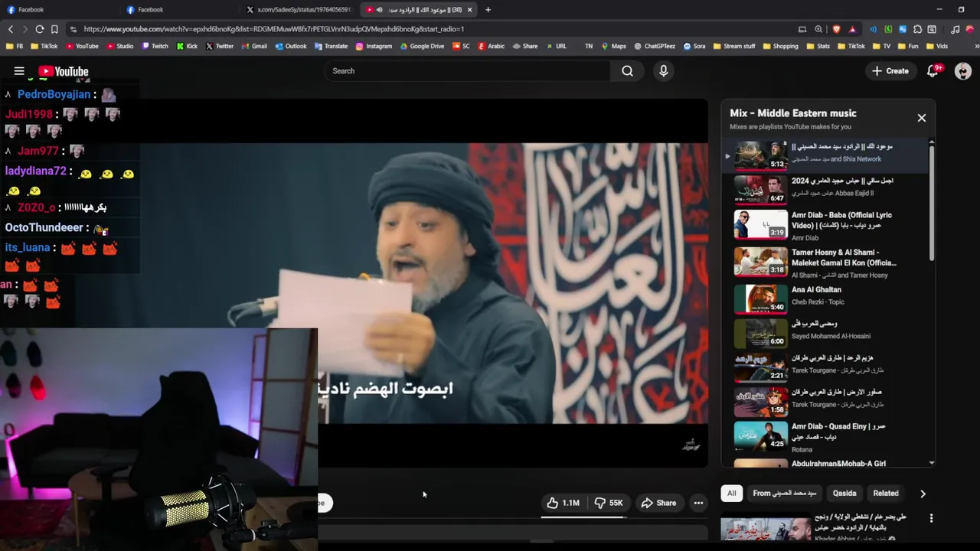Click the Create button
Image resolution: width=980 pixels, height=551 pixels.
point(890,71)
